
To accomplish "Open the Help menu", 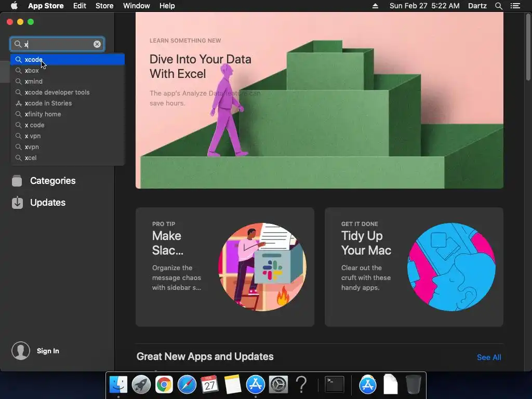I will coord(167,6).
